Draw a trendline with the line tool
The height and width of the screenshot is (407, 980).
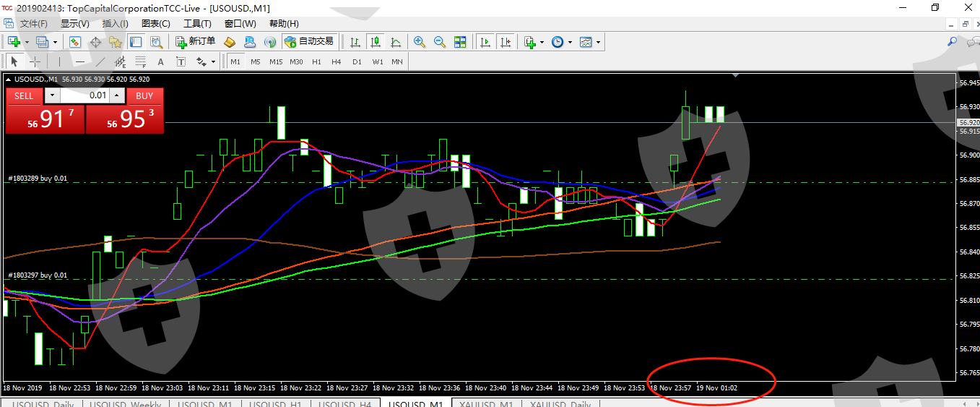(x=100, y=61)
